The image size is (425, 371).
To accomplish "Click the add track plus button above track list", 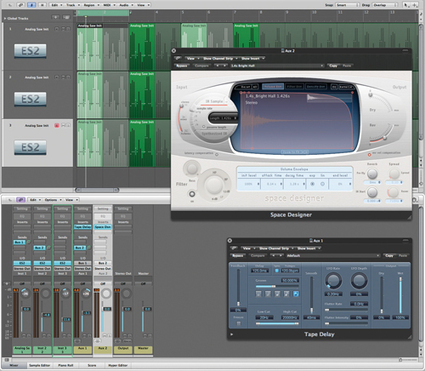I will tap(56, 17).
